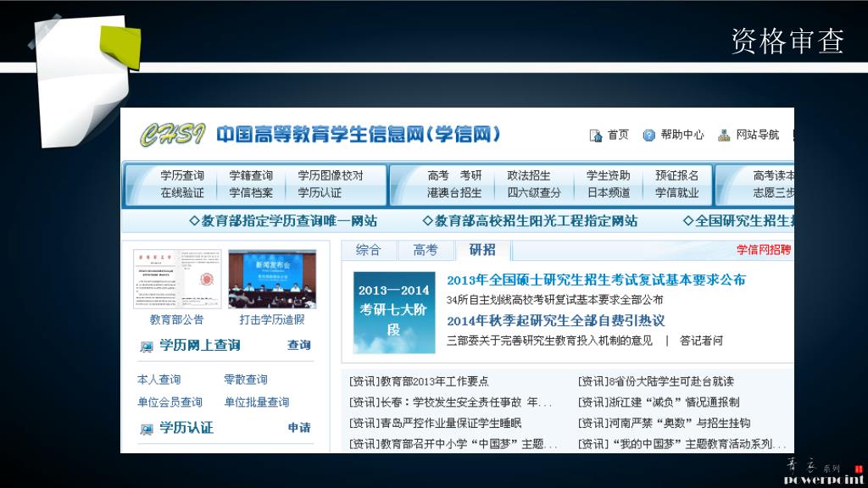
Task: Open 34所自主划线高校考研复试基本要求全部公布
Action: pos(554,300)
